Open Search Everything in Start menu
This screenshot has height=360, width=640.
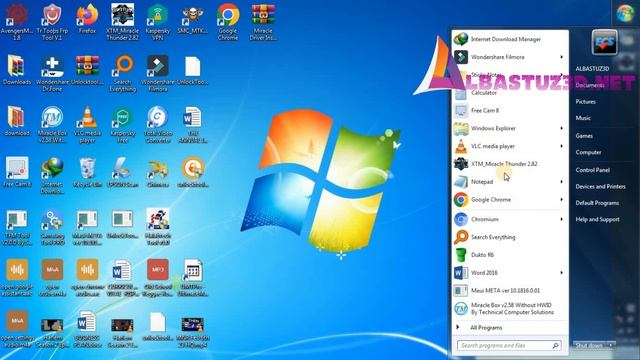pos(510,237)
